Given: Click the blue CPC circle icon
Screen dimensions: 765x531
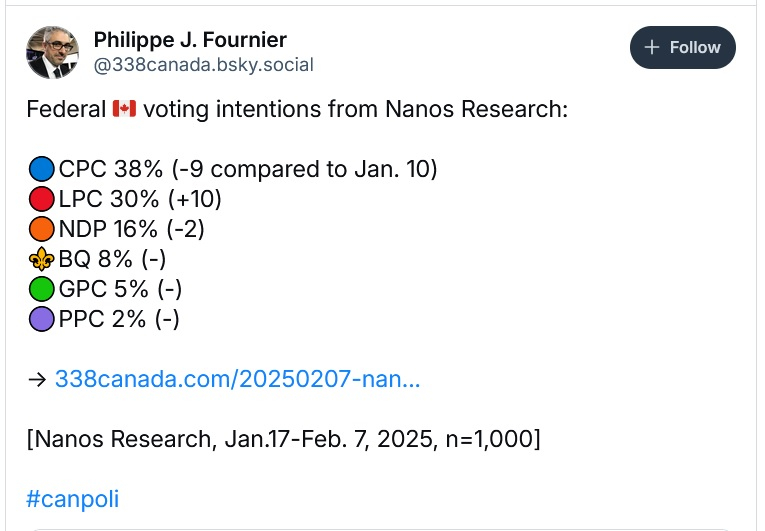Looking at the screenshot, I should pyautogui.click(x=42, y=170).
